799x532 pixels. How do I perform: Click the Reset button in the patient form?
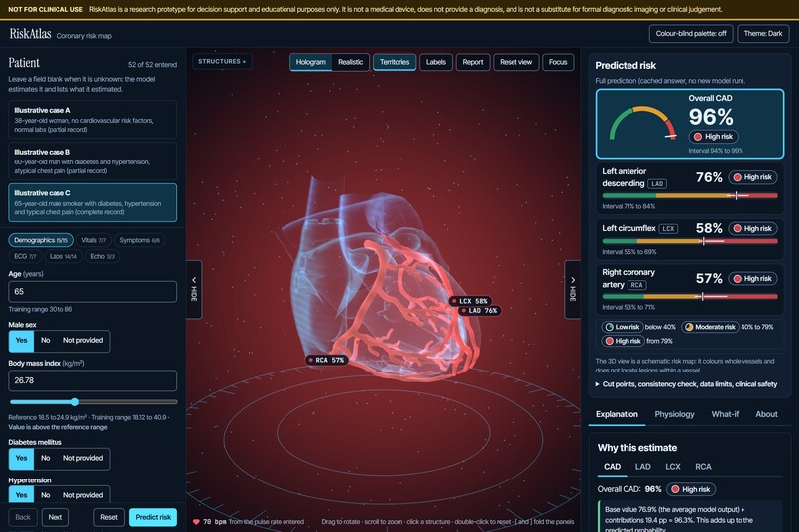click(x=108, y=517)
